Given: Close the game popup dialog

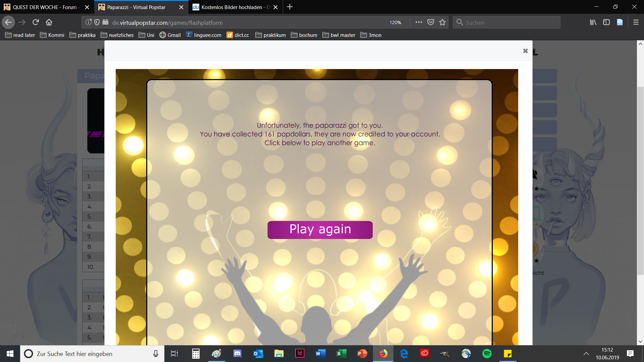Looking at the screenshot, I should tap(525, 51).
